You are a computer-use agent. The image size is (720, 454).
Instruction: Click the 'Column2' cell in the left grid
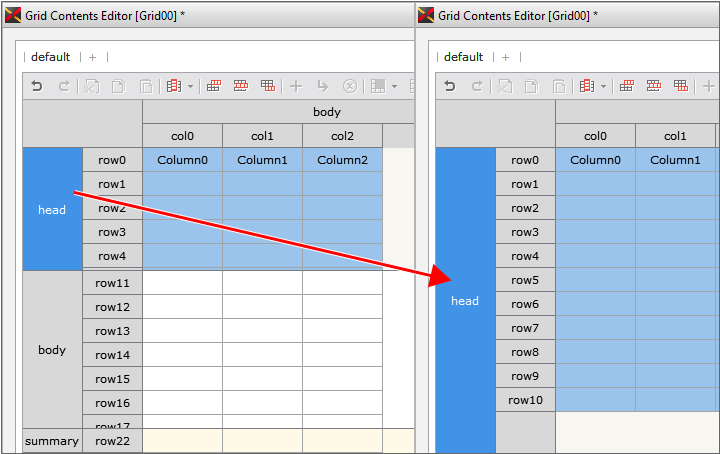[x=342, y=160]
